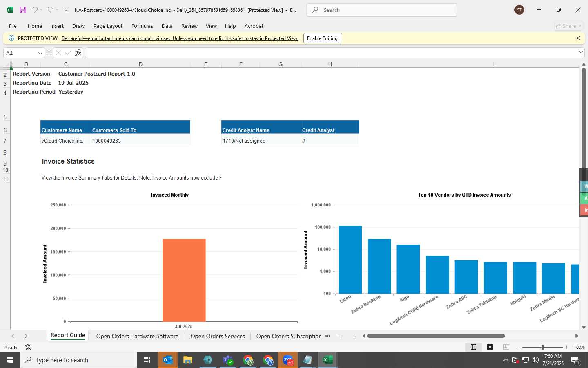Click the Save icon in title bar
The width and height of the screenshot is (588, 368).
pyautogui.click(x=23, y=10)
